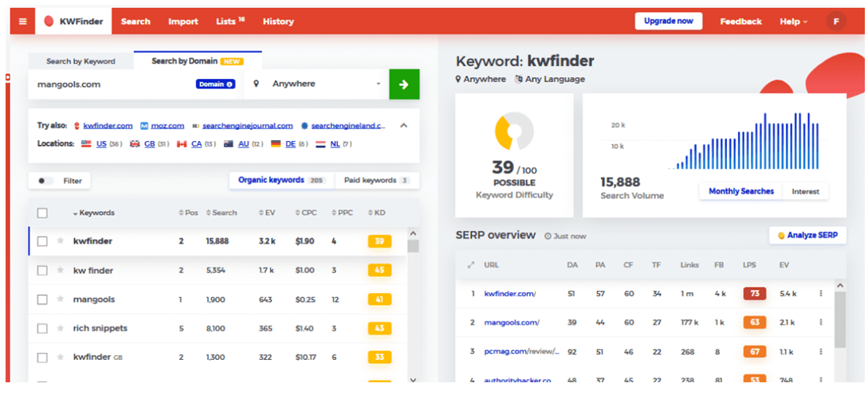Click the Domain info badge
The image size is (868, 399).
[215, 84]
